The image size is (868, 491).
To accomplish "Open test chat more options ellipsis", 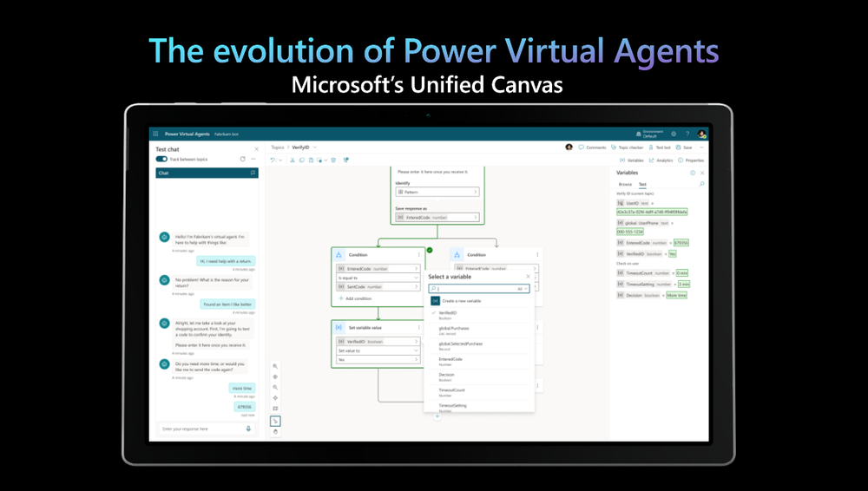I will pos(253,159).
